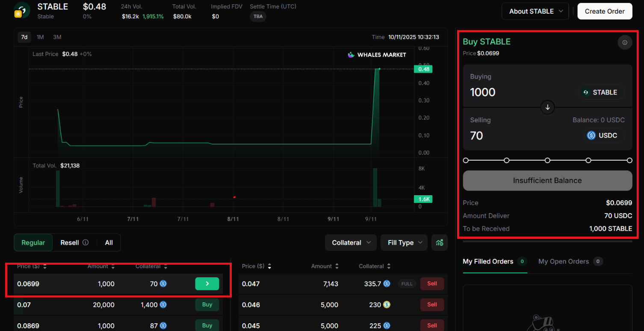The image size is (644, 331).
Task: Sort buy orders by Price column arrows
Action: (x=45, y=267)
